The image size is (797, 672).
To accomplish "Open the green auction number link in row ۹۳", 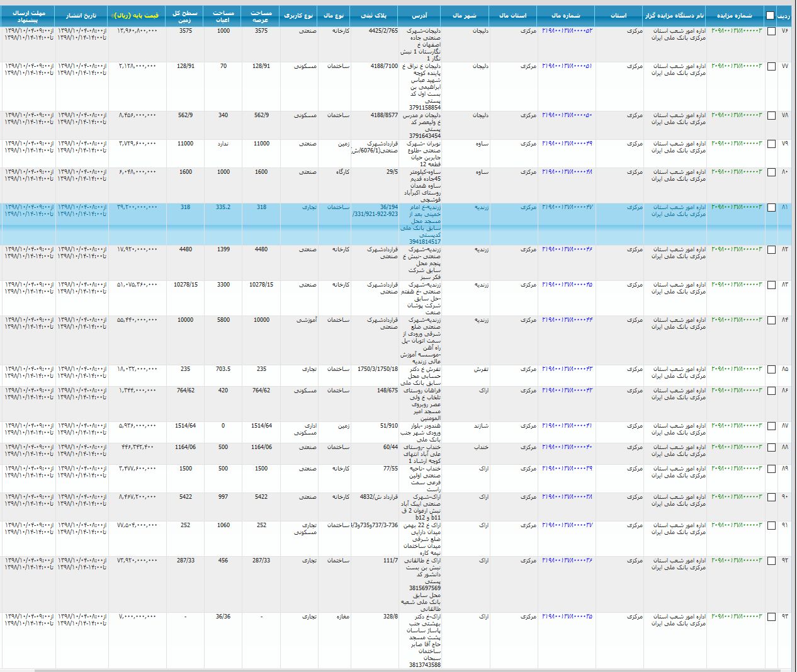I will coord(736,617).
